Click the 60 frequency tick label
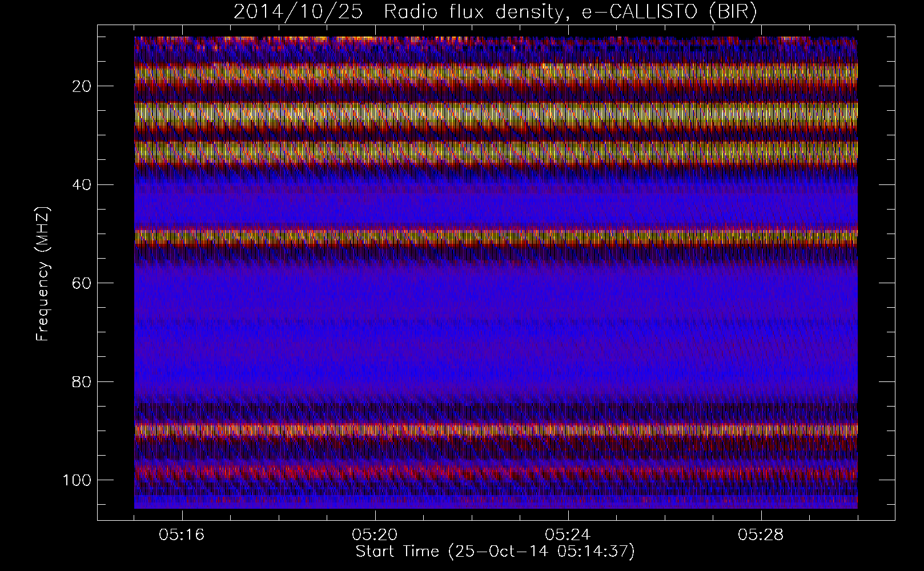Viewport: 924px width, 571px height. click(x=82, y=283)
